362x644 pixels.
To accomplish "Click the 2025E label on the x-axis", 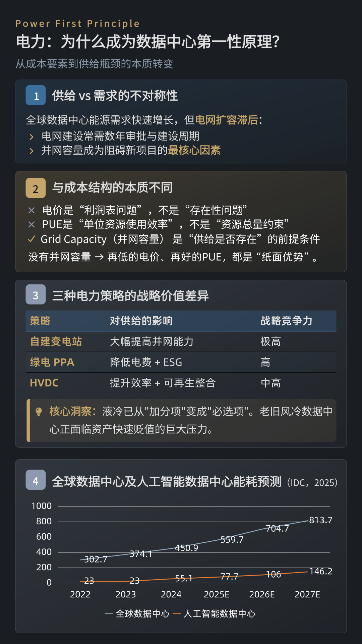I will pos(217,594).
